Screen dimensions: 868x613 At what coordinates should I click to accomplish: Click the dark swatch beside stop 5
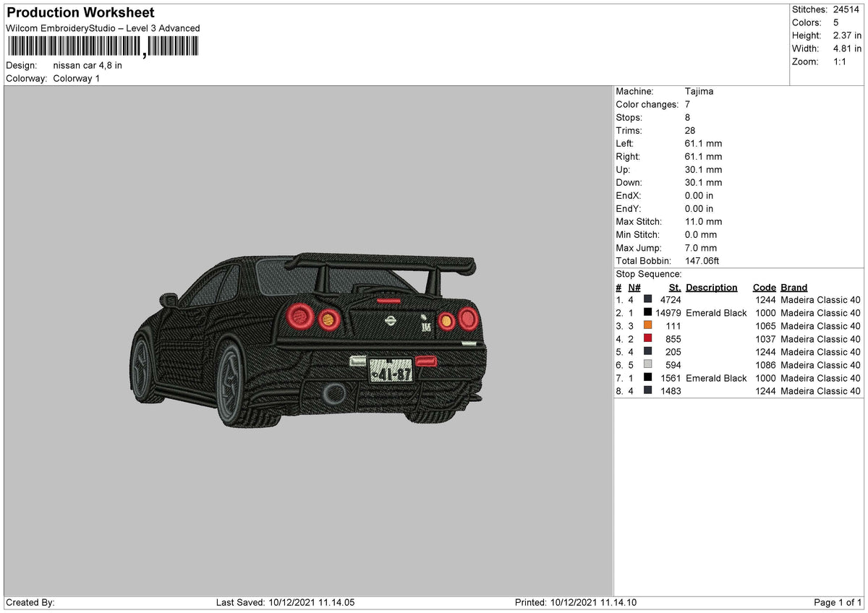pyautogui.click(x=649, y=352)
